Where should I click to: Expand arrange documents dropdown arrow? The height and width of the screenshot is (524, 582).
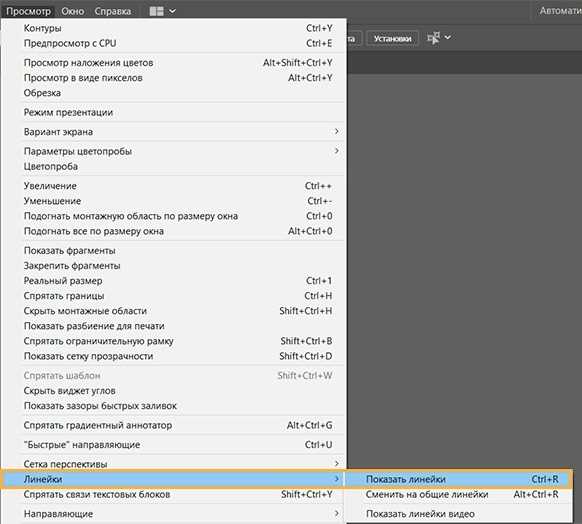point(172,11)
